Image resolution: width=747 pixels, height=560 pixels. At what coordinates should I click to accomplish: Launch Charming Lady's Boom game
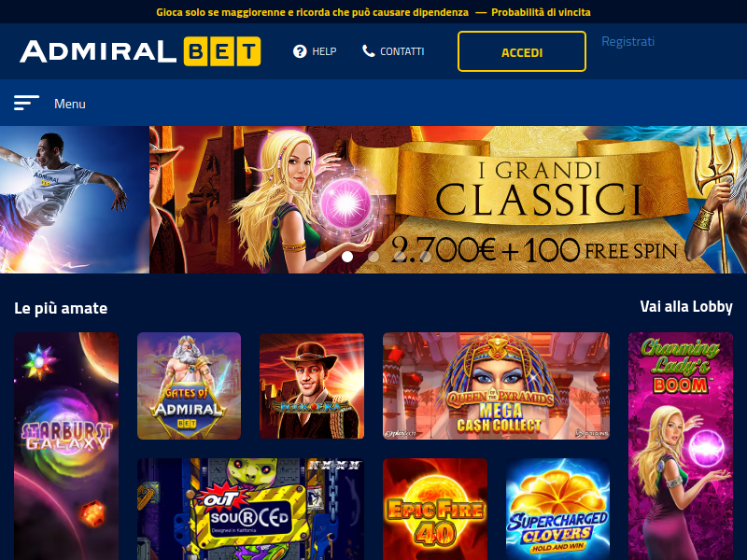[681, 446]
